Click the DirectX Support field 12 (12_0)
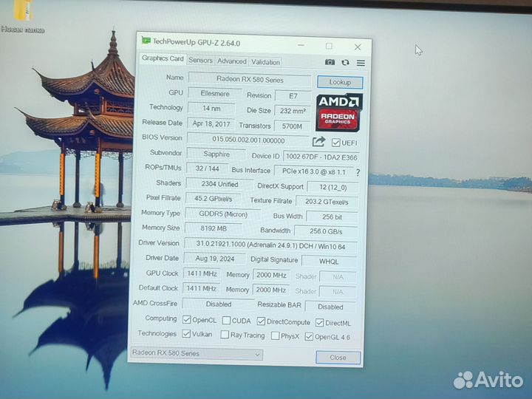 332,187
